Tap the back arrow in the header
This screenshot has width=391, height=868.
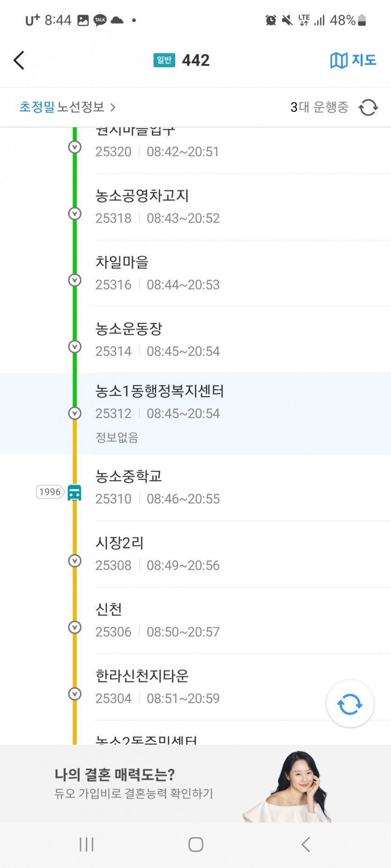point(19,60)
